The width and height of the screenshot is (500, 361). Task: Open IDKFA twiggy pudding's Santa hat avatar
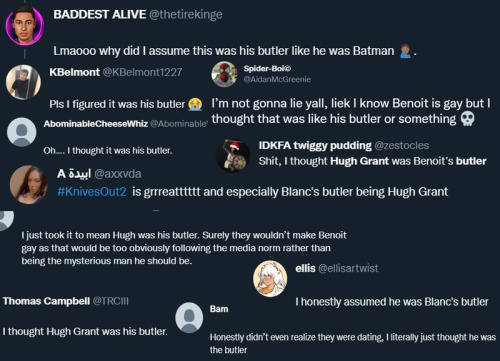[233, 156]
